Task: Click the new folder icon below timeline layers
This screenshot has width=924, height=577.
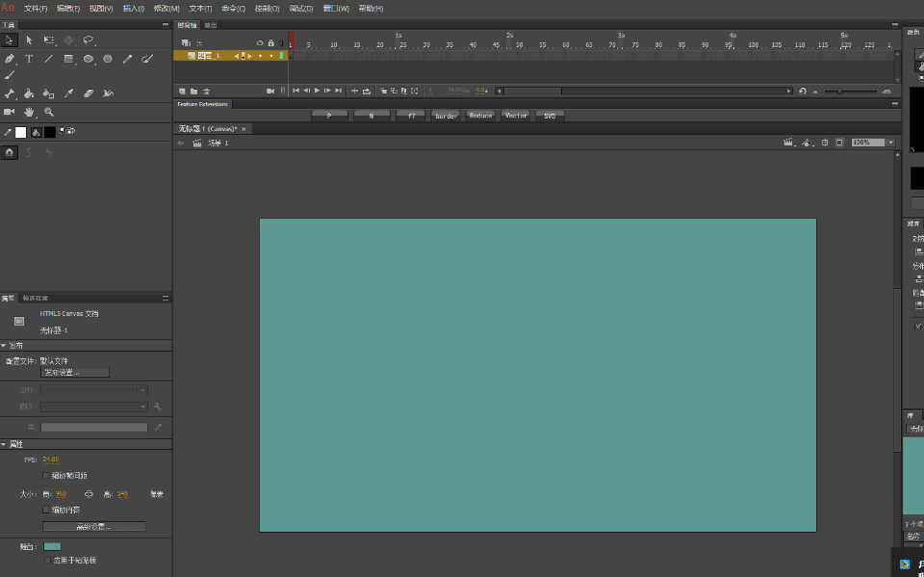Action: 193,92
